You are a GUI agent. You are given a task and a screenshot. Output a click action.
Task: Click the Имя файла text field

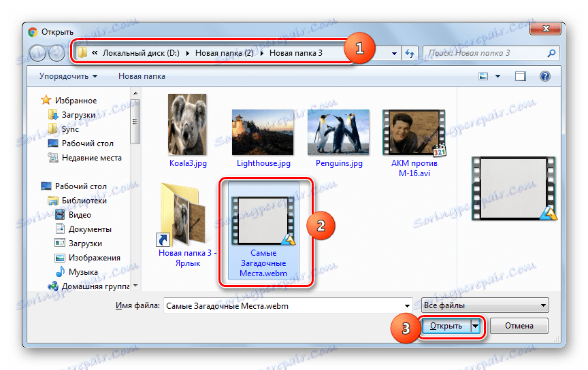284,306
